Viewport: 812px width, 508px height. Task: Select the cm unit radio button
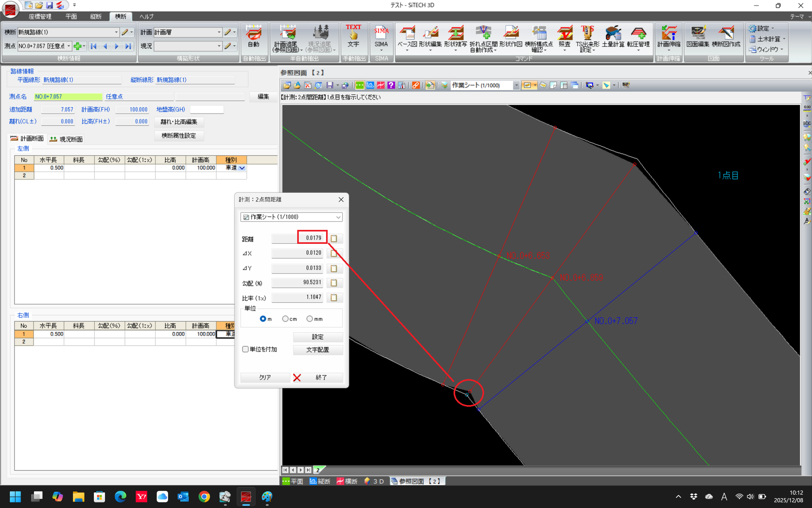pos(285,319)
